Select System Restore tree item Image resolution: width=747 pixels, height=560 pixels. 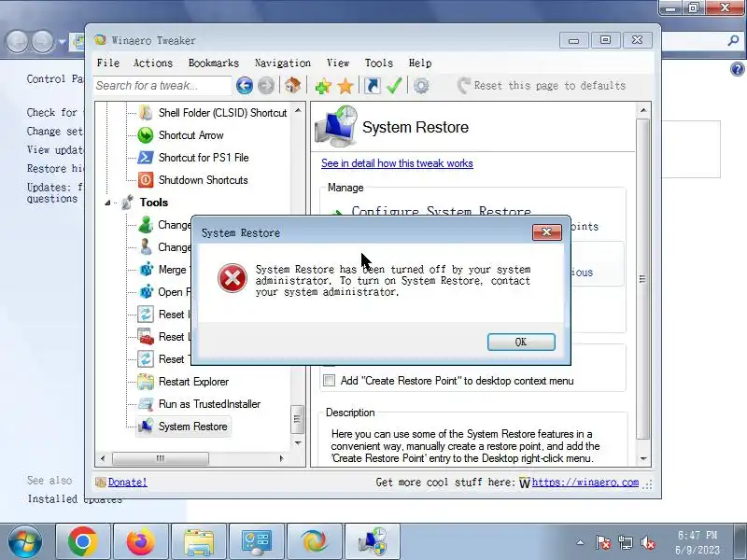192,427
